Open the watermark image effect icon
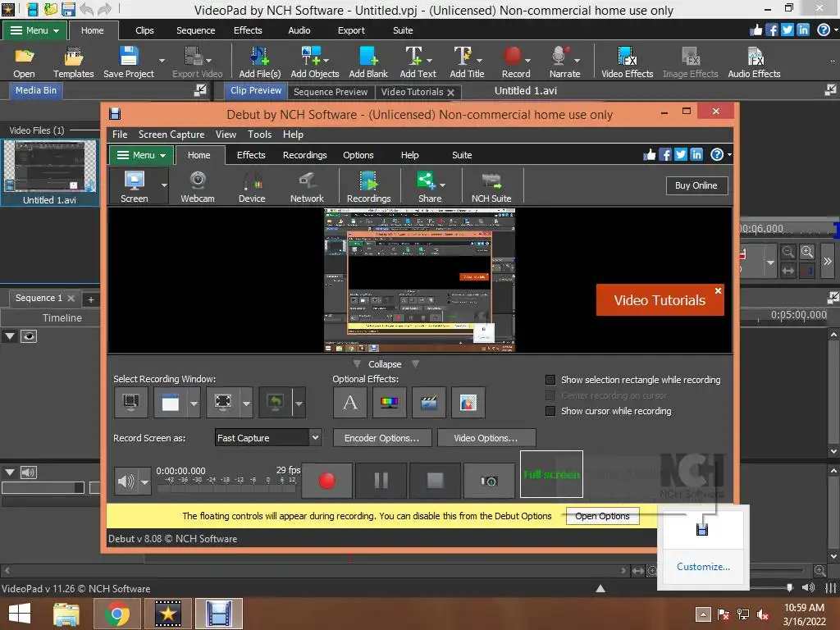 click(x=468, y=402)
